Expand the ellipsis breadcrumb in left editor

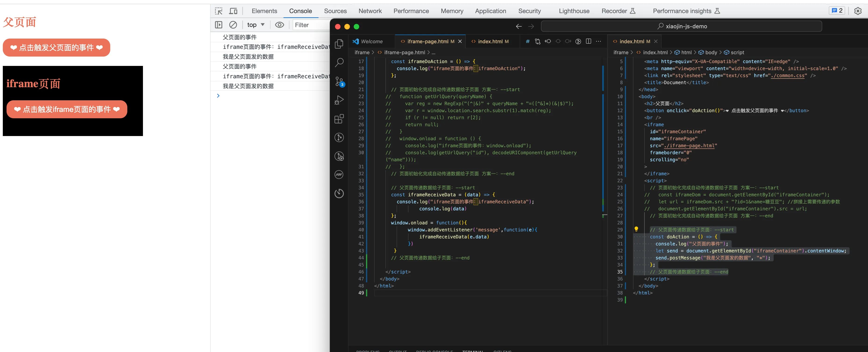433,52
